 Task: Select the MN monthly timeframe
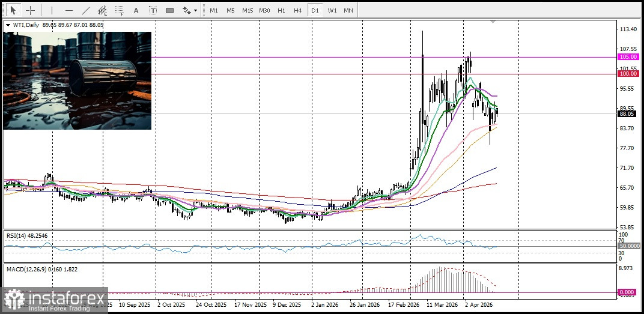(348, 10)
